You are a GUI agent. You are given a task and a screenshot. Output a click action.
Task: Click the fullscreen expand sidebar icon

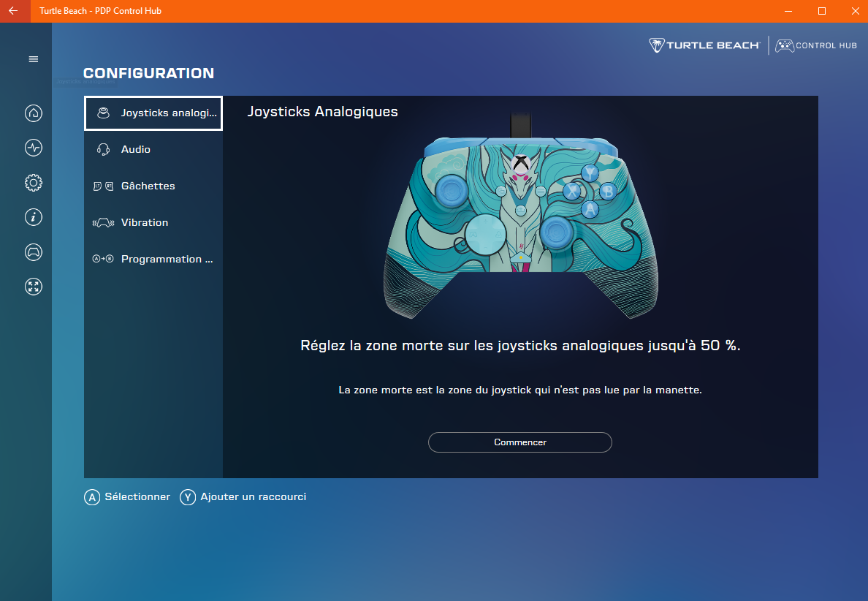click(33, 286)
